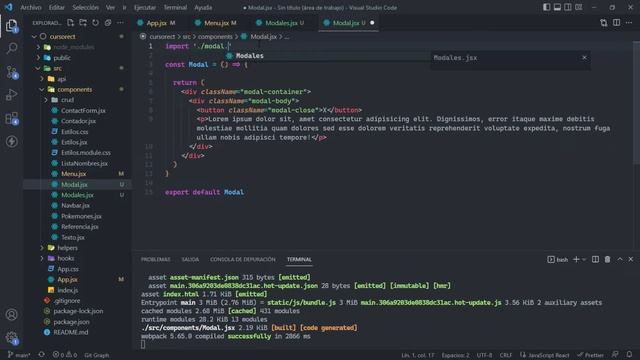640x360 pixels.
Task: Refresh the explorer file tree
Action: (x=95, y=23)
